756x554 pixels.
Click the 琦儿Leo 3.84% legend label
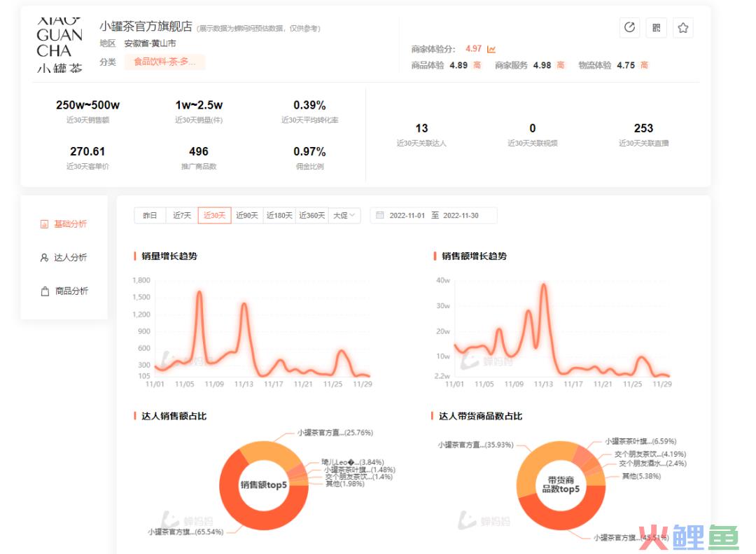[353, 462]
